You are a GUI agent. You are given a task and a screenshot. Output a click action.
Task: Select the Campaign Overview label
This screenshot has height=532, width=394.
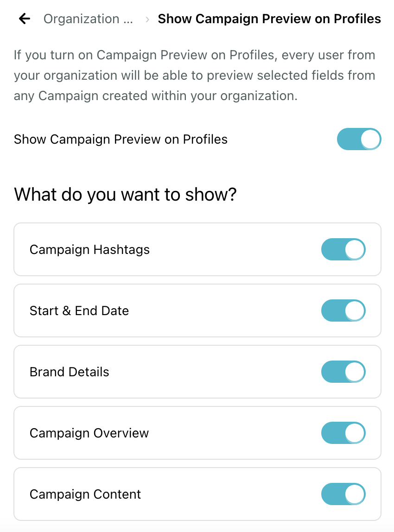click(89, 433)
